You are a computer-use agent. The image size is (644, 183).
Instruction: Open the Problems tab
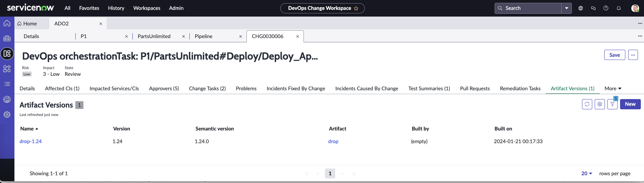(246, 89)
